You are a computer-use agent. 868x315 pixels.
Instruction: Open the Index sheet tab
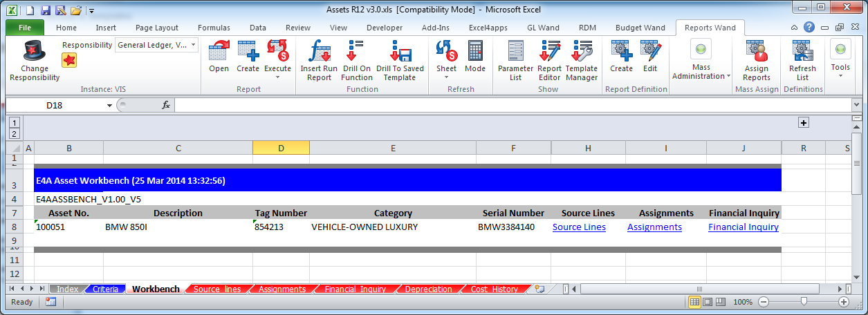(x=67, y=289)
